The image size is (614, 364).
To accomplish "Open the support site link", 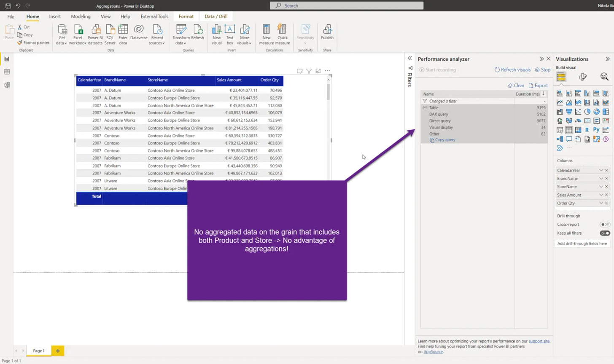I will [539, 341].
